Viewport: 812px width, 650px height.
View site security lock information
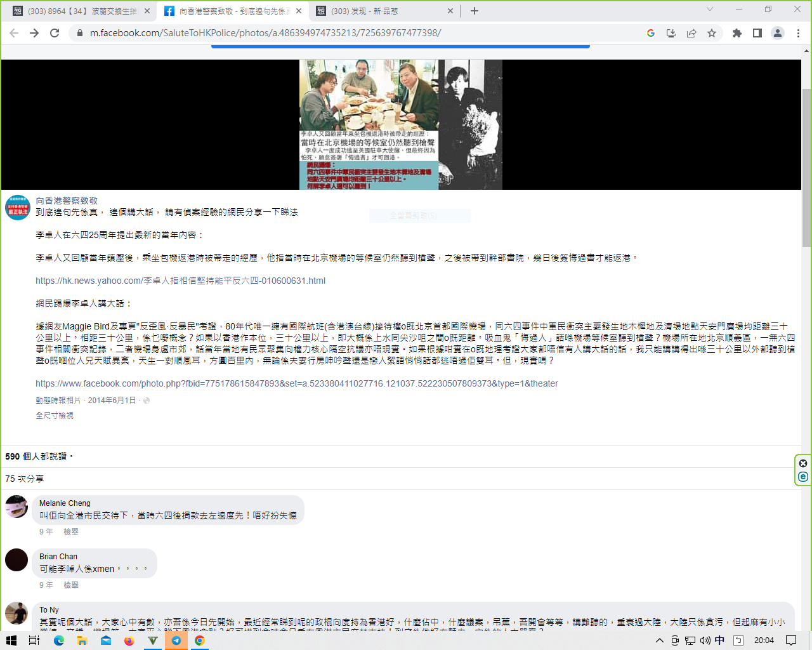point(79,33)
